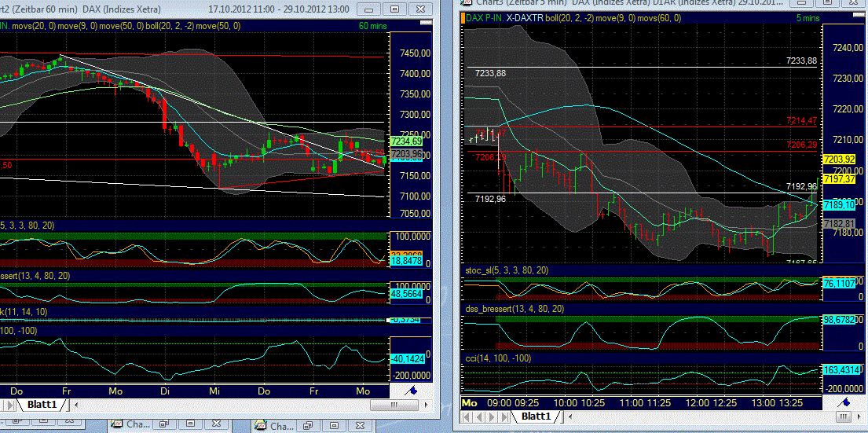Click stoc_sl(5, 3, 3, 80, 20) panel label
868x433 pixels.
[507, 270]
